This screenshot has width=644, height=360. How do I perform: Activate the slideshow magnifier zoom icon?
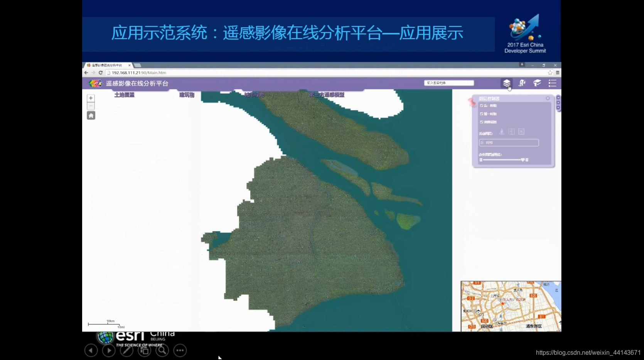coord(162,350)
